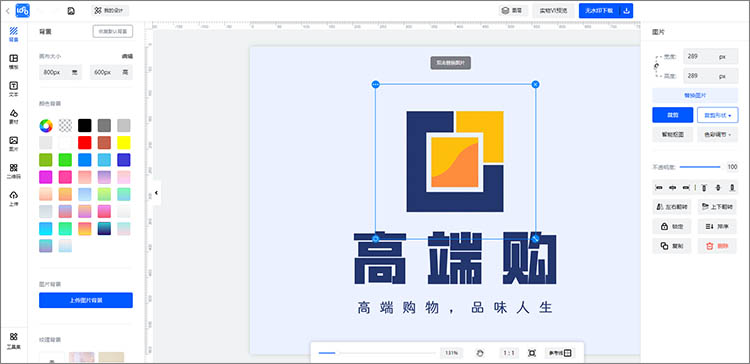Select the slogan 高端购物，品味人生 on canvas

click(x=455, y=307)
